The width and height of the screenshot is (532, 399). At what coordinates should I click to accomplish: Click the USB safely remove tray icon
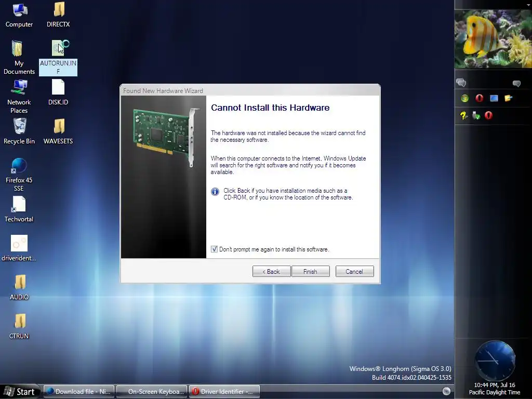click(x=476, y=116)
